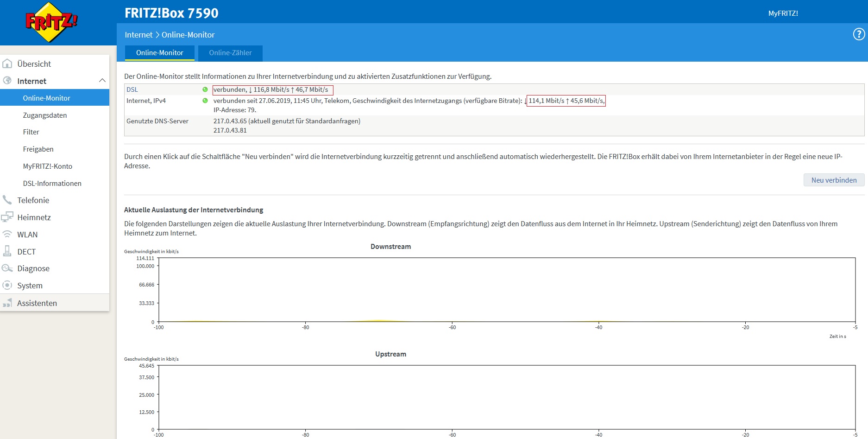Click the Diagnose icon
This screenshot has width=868, height=439.
[7, 268]
